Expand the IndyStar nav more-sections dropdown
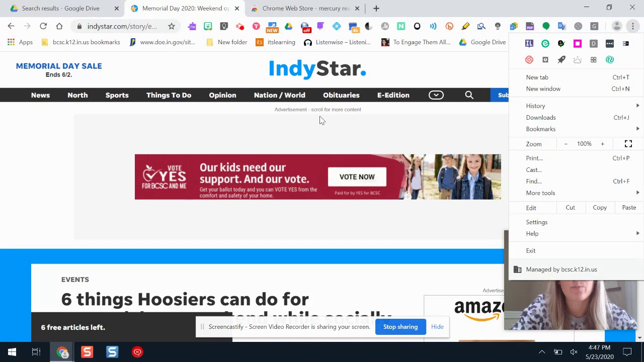 point(436,95)
